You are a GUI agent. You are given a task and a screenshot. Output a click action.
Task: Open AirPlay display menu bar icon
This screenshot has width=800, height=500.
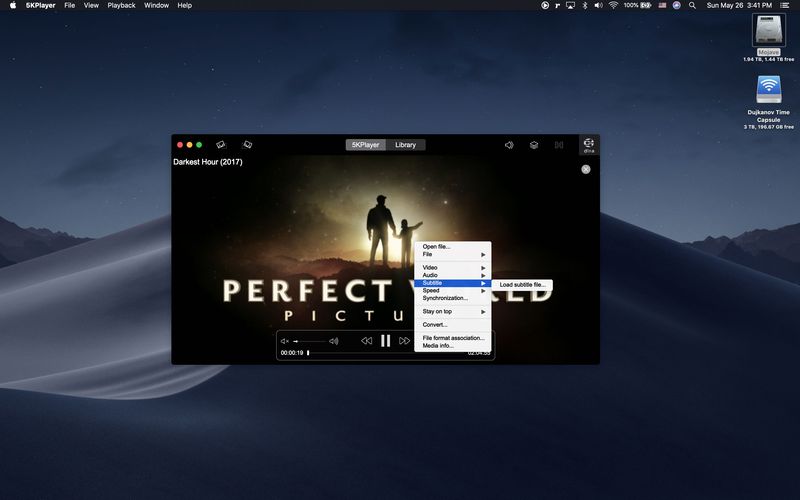click(570, 5)
